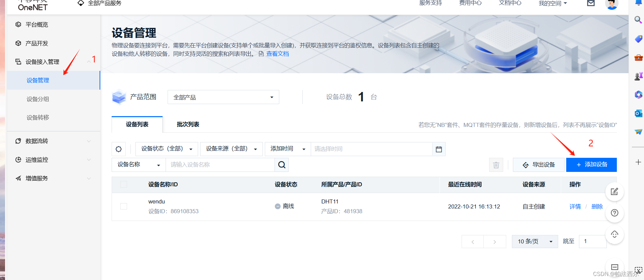Open the browser sidebar shopping tag icon

(638, 39)
